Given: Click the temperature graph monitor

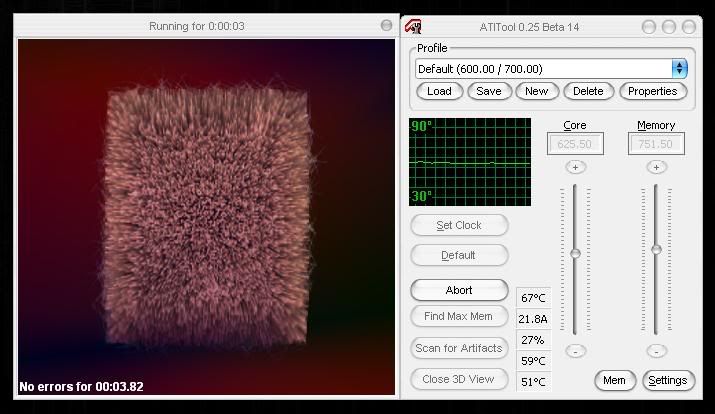Looking at the screenshot, I should (470, 162).
